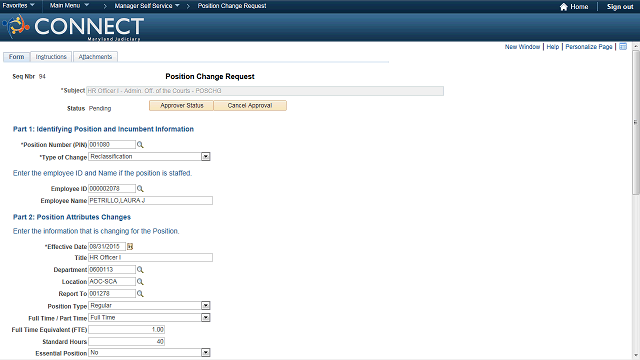Focus the Employee Name field
640x360 pixels.
(x=150, y=200)
